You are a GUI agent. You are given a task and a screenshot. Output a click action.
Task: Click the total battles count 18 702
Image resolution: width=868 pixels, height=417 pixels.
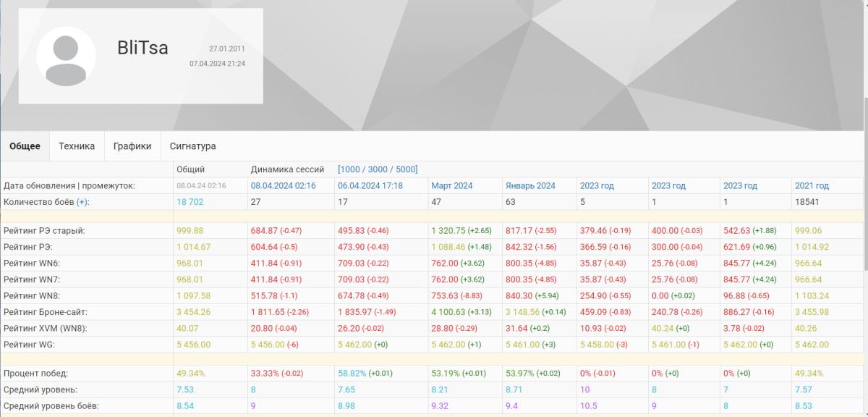click(x=190, y=202)
